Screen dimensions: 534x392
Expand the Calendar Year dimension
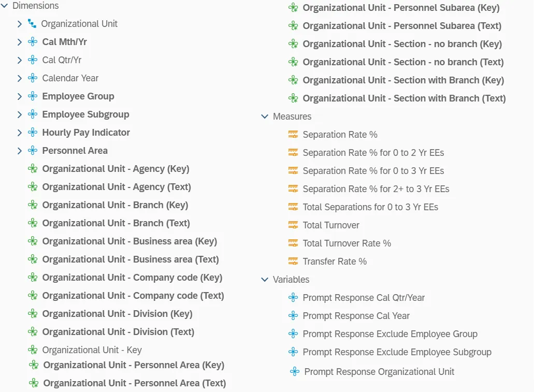pyautogui.click(x=20, y=78)
